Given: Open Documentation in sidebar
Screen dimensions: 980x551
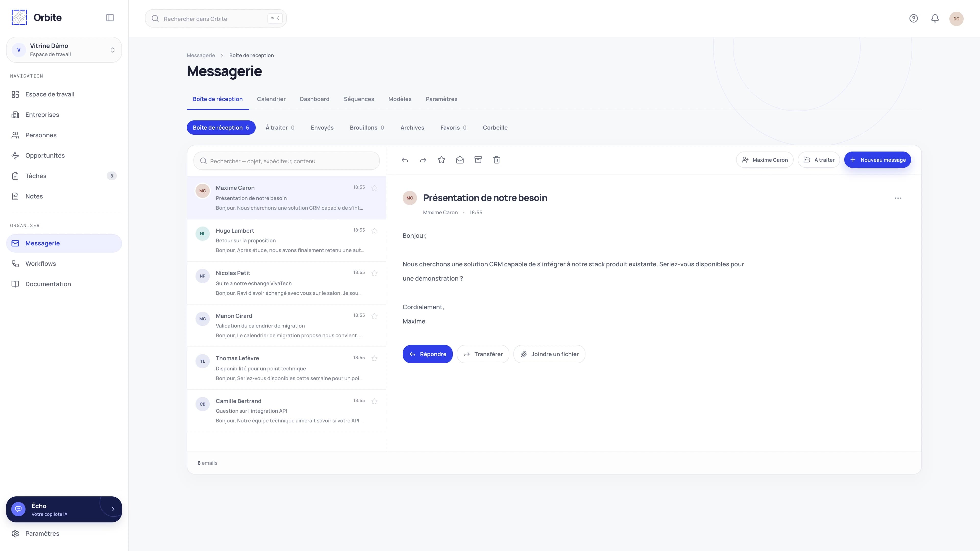Looking at the screenshot, I should point(64,284).
